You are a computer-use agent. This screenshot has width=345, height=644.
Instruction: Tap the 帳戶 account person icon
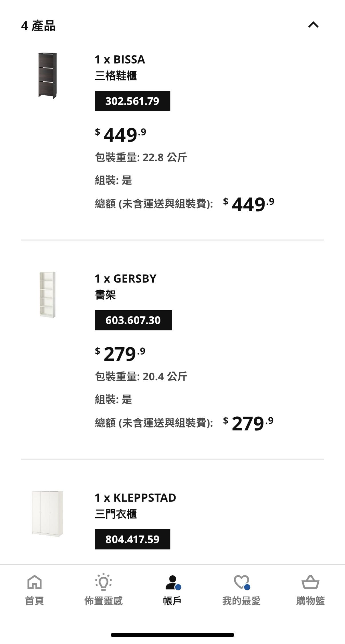coord(172,582)
